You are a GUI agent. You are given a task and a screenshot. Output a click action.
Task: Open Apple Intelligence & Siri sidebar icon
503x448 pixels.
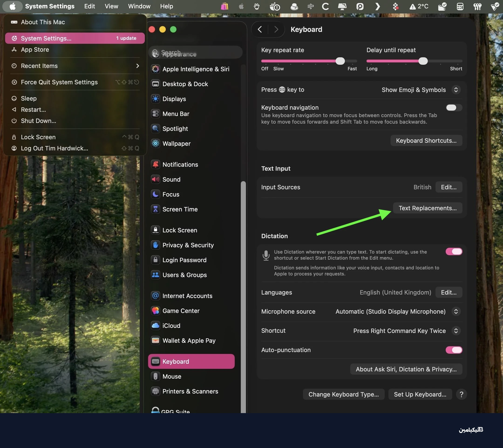click(155, 69)
